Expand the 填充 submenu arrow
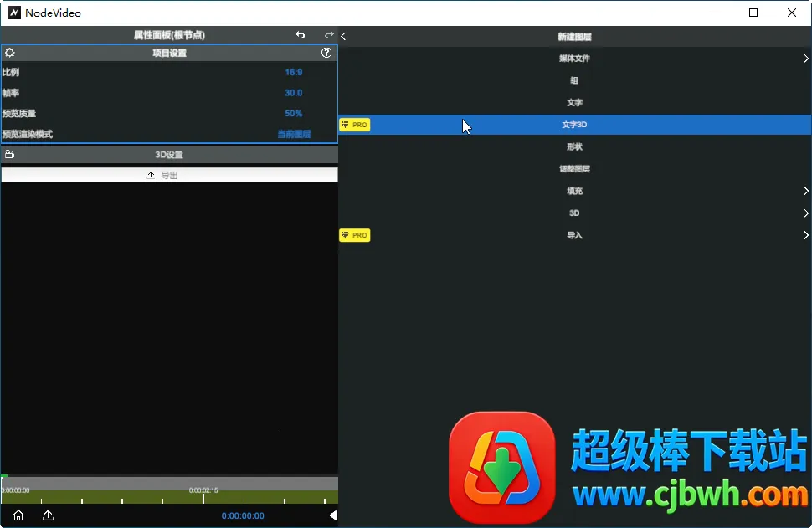The width and height of the screenshot is (812, 528). pyautogui.click(x=805, y=191)
